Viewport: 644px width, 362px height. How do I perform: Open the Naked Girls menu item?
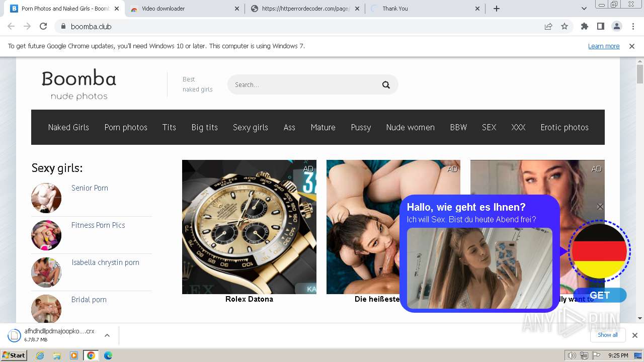tap(68, 127)
